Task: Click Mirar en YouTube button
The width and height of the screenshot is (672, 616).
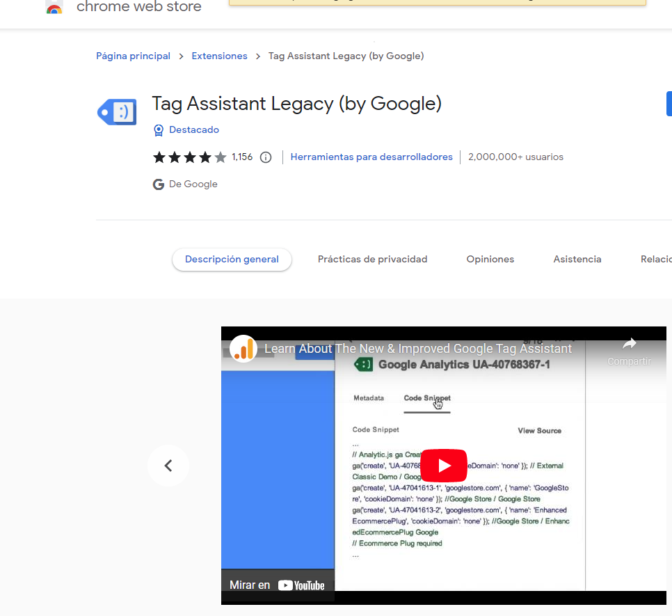Action: coord(278,585)
